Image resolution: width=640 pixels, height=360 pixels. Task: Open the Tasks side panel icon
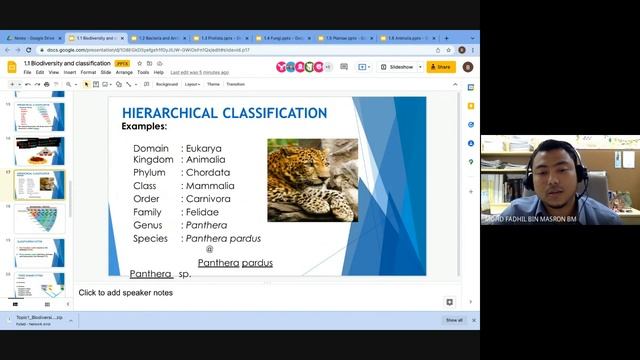coord(471,124)
